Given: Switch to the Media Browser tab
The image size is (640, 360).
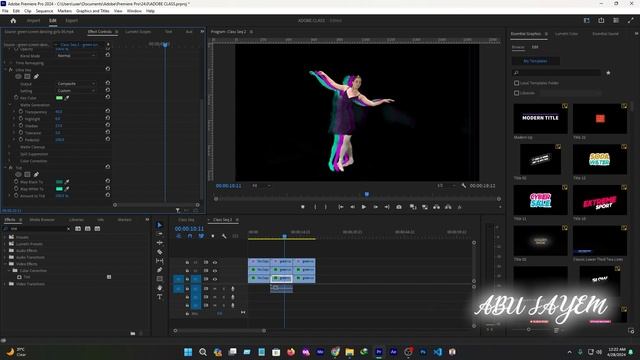Looking at the screenshot, I should pyautogui.click(x=42, y=220).
